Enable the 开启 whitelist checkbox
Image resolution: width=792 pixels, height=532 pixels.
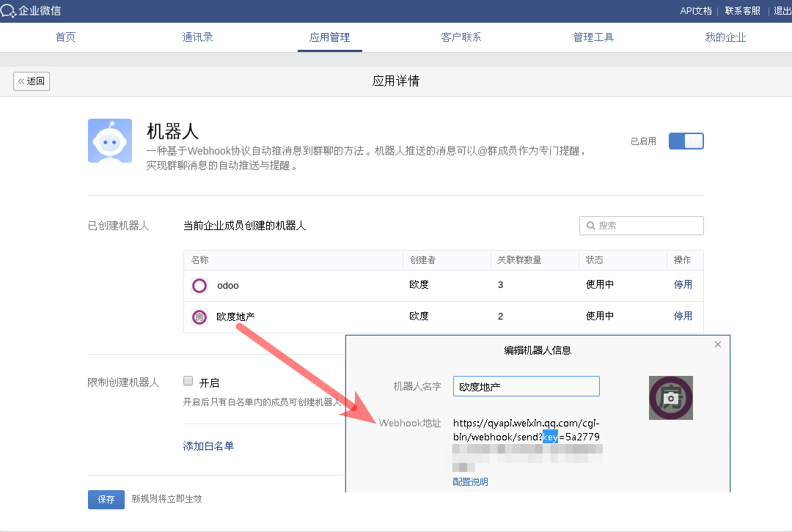pyautogui.click(x=188, y=380)
